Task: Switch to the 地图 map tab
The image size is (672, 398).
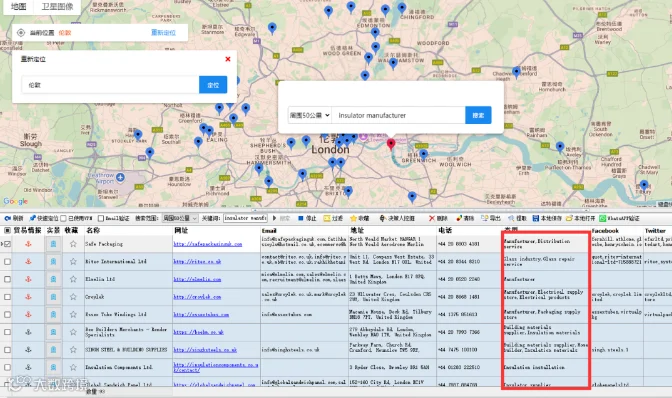Action: [18, 6]
